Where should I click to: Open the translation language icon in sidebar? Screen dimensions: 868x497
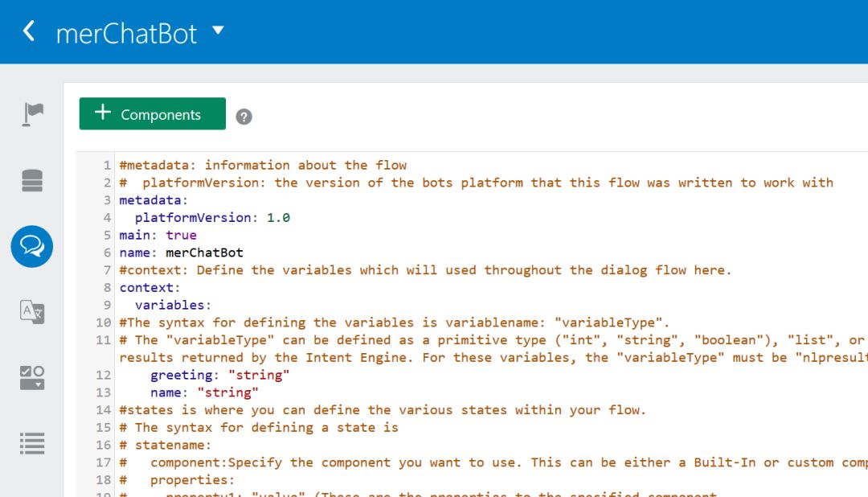tap(32, 312)
